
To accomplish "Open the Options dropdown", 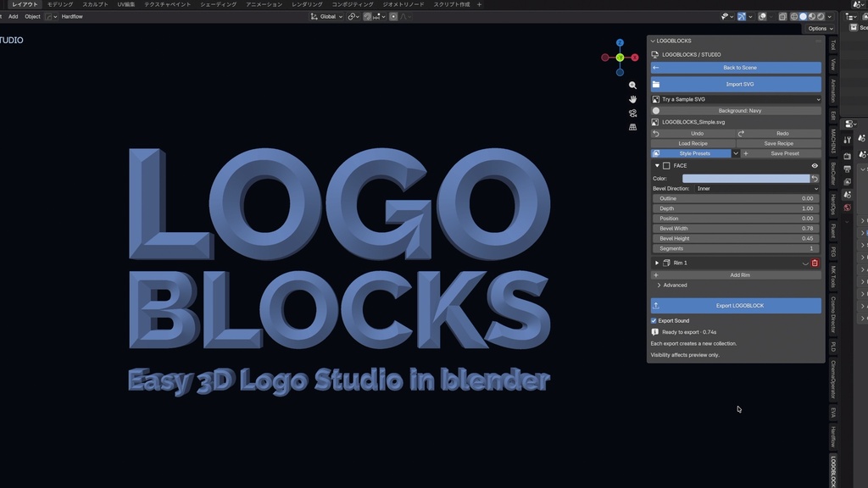I will [x=821, y=28].
